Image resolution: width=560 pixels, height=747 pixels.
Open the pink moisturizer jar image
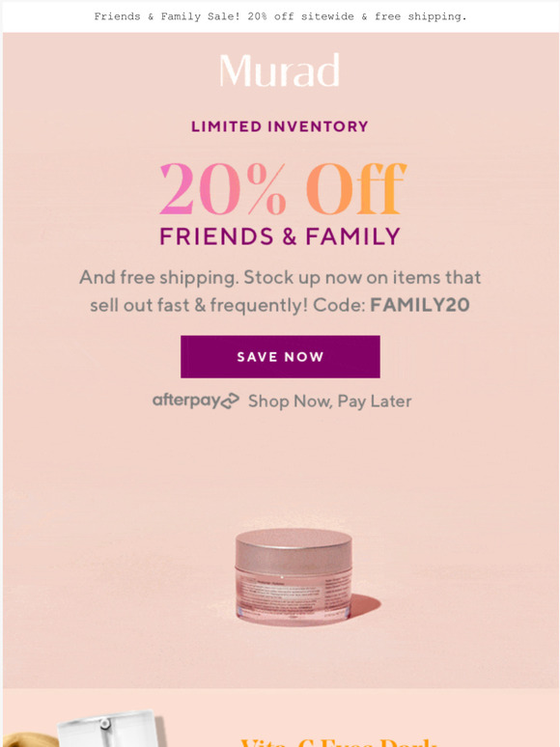pos(294,576)
